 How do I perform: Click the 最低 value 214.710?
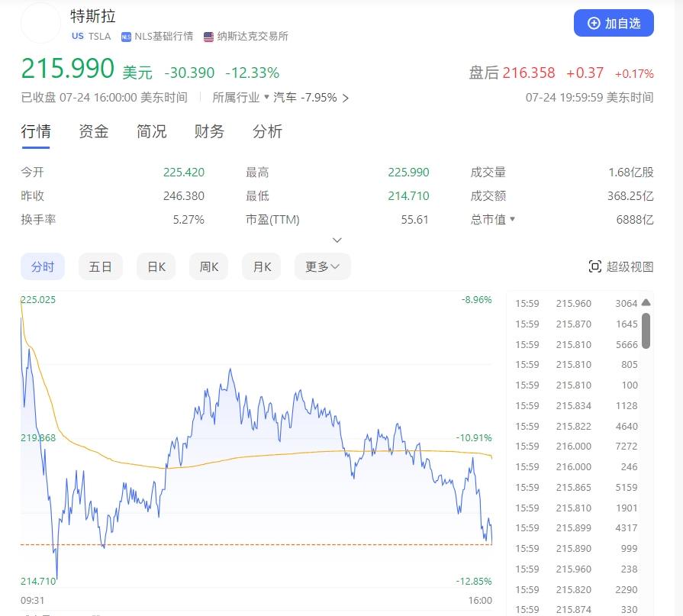(x=408, y=196)
